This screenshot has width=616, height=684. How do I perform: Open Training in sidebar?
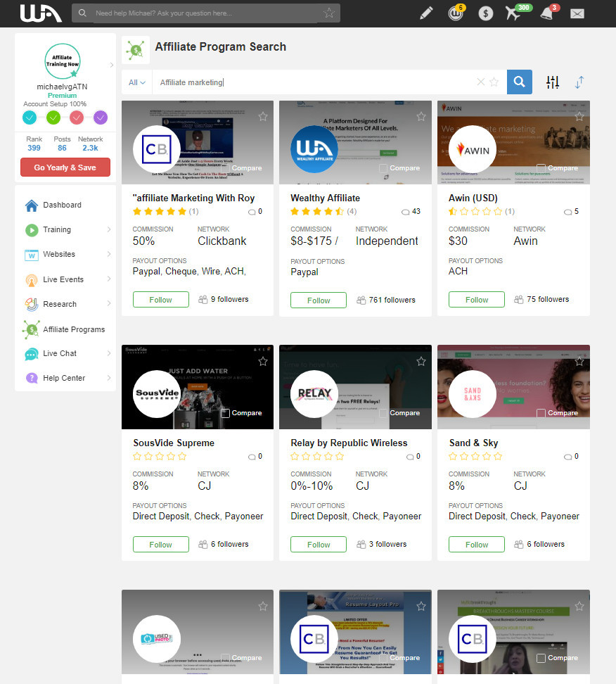coord(57,229)
